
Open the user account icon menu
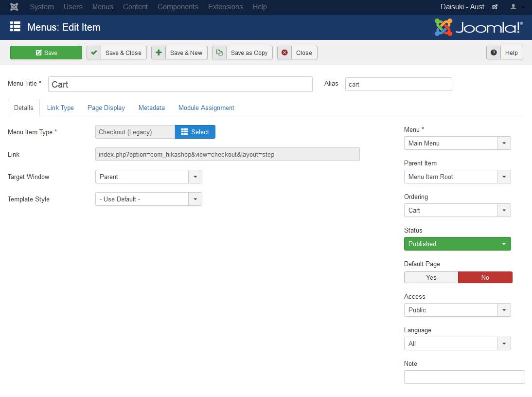click(x=514, y=7)
